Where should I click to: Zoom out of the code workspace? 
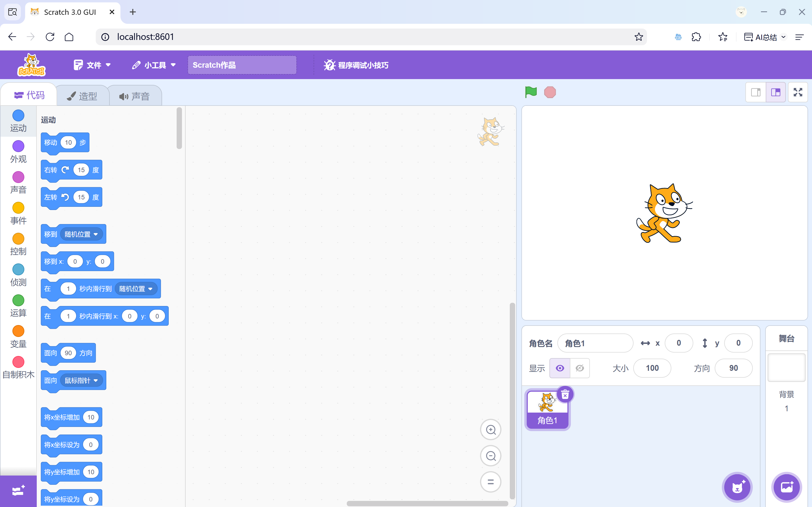pos(490,456)
